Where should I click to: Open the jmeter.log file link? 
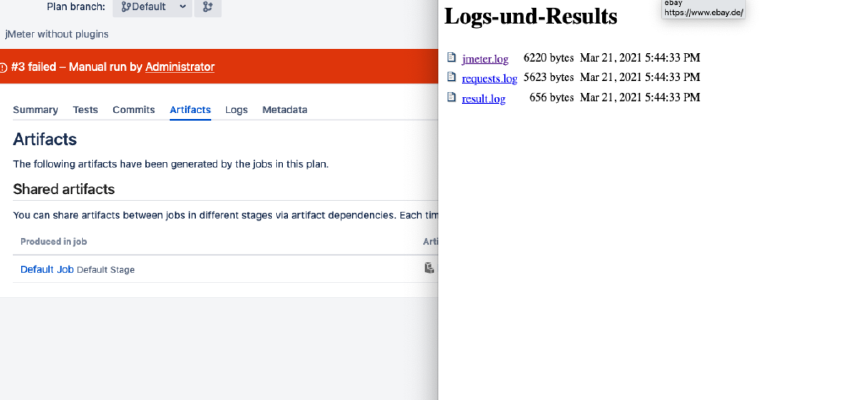coord(485,59)
